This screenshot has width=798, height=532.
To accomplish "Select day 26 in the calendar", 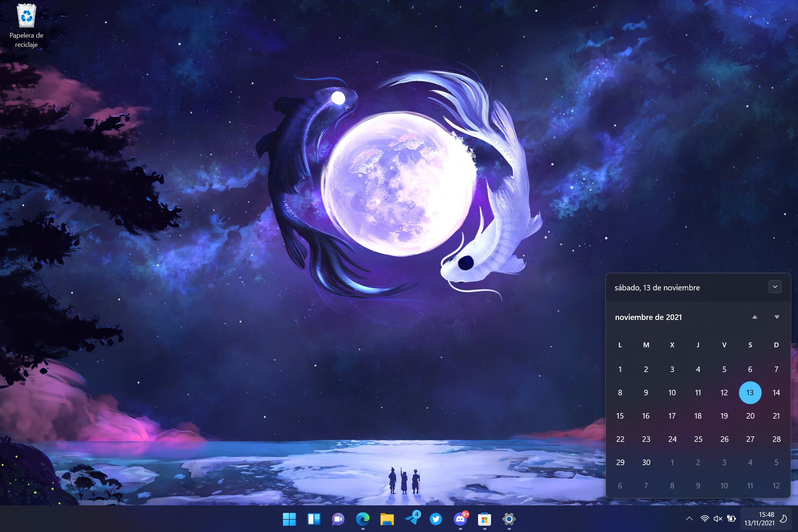I will click(x=724, y=439).
